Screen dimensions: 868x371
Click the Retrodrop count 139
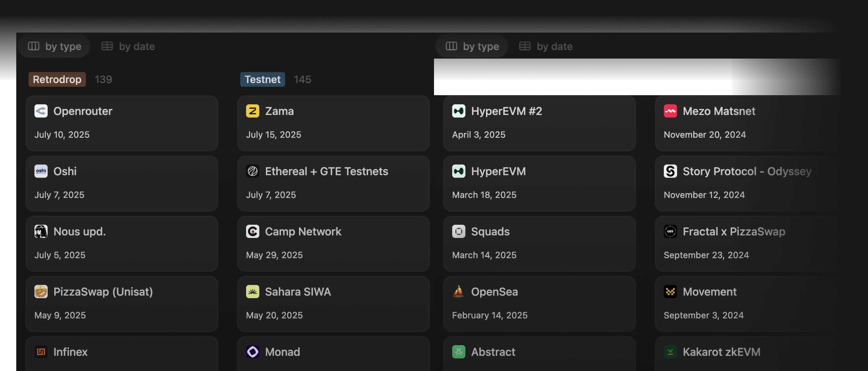click(103, 79)
